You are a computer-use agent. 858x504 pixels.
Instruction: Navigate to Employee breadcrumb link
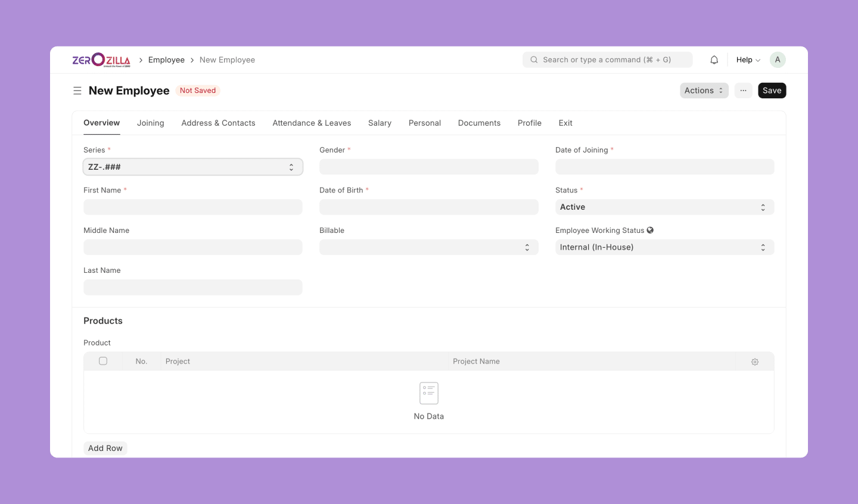pyautogui.click(x=166, y=60)
